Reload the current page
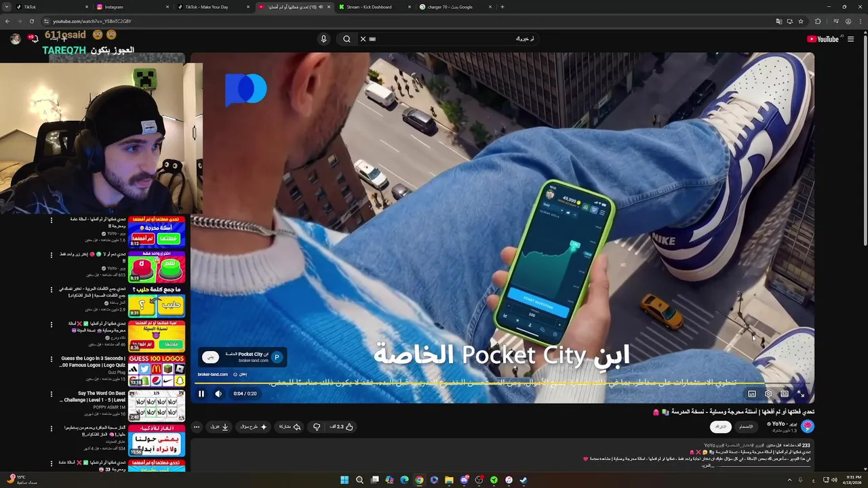Screen dimensions: 868x488 (x=31, y=21)
